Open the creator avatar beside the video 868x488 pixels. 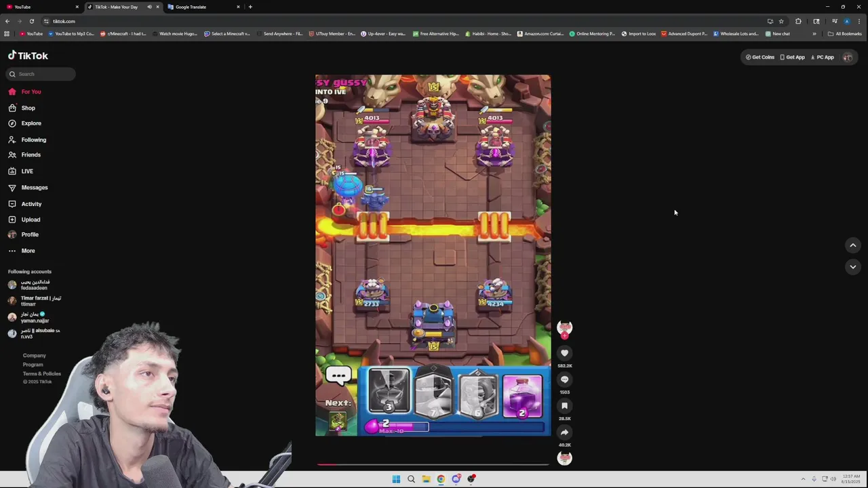click(x=564, y=328)
